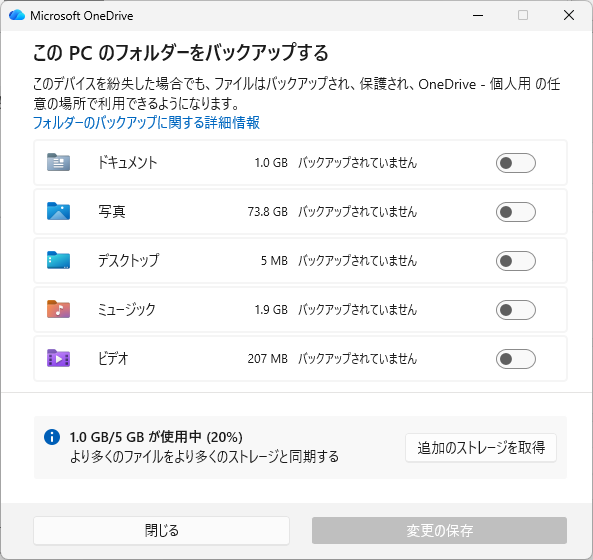Screen dimensions: 593x560
Task: Click the OneDrive cloud icon in title bar
Action: pyautogui.click(x=17, y=16)
